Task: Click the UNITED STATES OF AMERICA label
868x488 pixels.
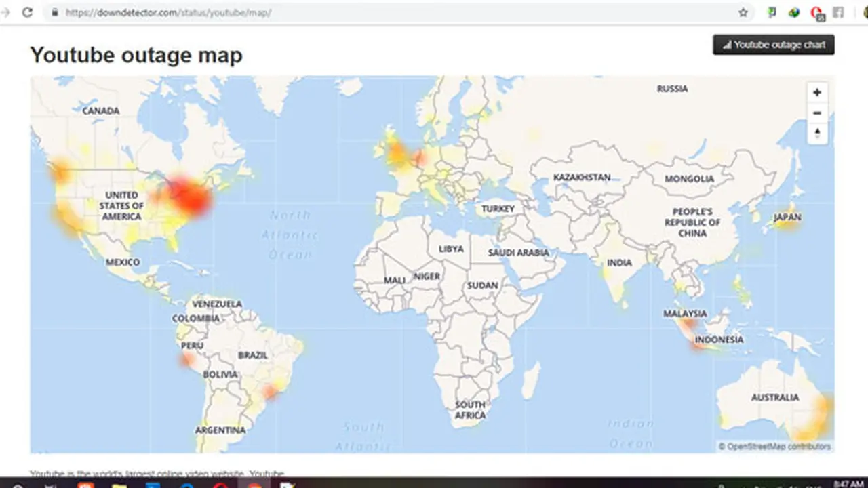Action: point(122,205)
